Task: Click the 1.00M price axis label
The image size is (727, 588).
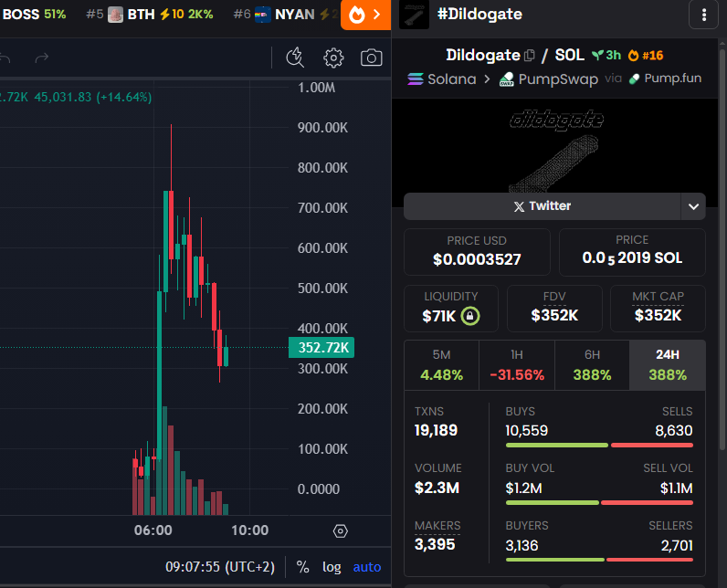Action: point(317,88)
